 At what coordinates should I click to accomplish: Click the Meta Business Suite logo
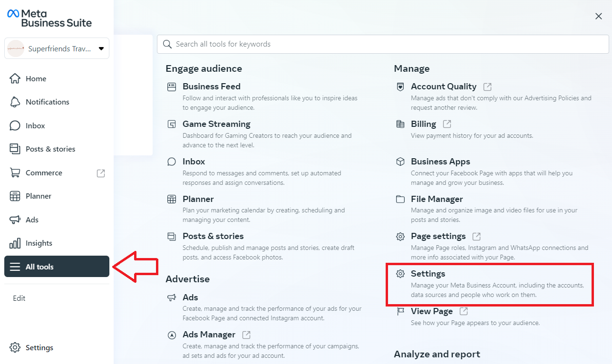49,18
